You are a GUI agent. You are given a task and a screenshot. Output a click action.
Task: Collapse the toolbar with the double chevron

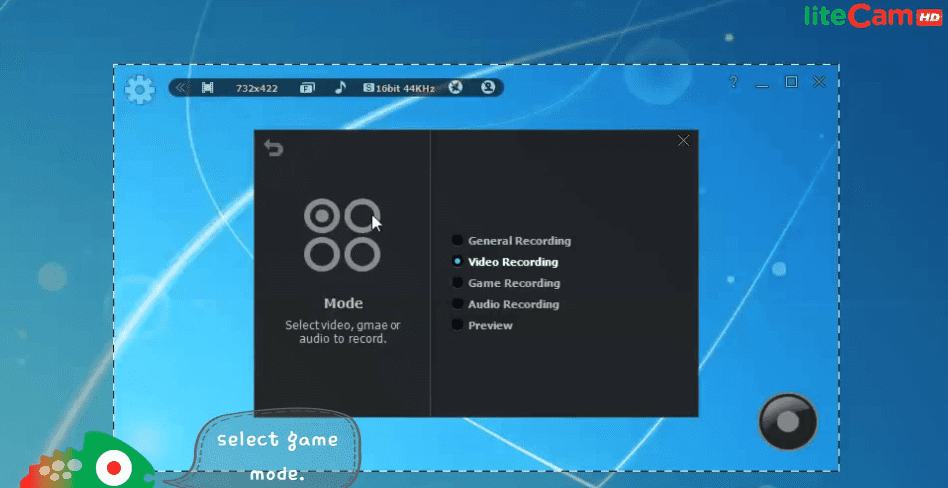(180, 88)
